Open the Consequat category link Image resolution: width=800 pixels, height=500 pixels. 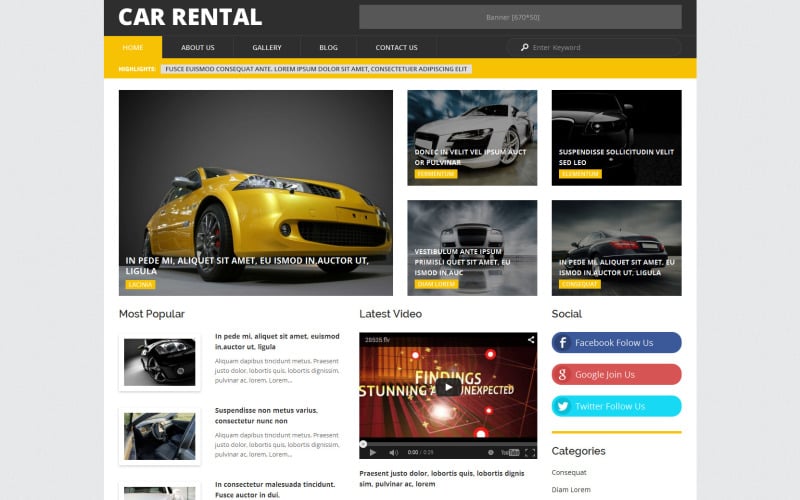(569, 472)
